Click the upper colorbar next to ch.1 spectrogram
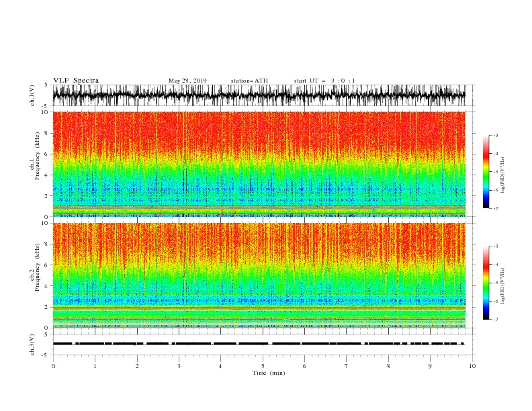532x411 pixels. tap(486, 172)
